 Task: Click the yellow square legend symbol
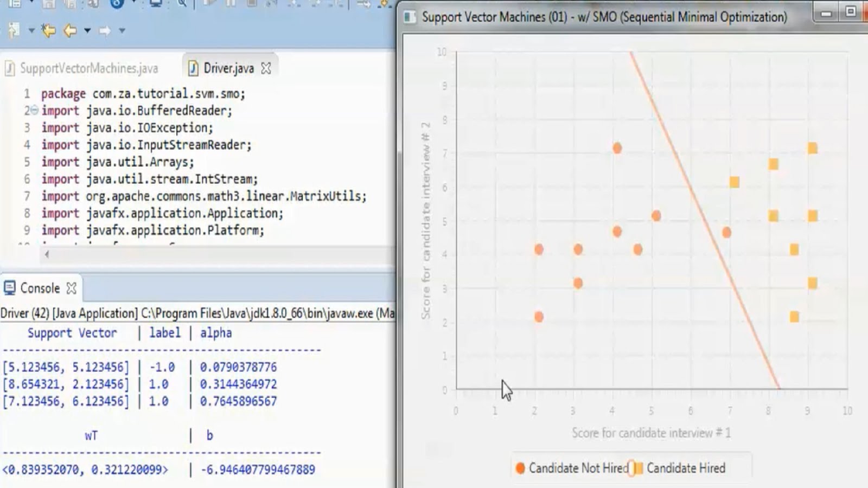[x=638, y=468]
